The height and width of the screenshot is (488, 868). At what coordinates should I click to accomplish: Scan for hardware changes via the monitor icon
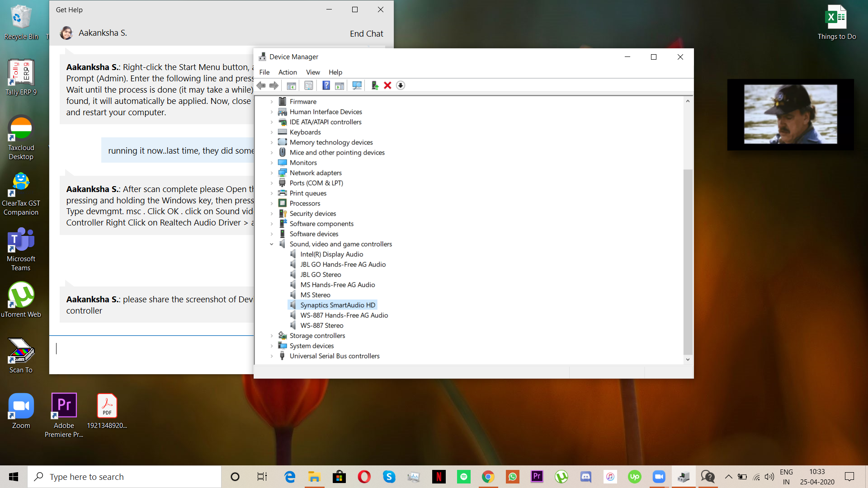point(357,85)
